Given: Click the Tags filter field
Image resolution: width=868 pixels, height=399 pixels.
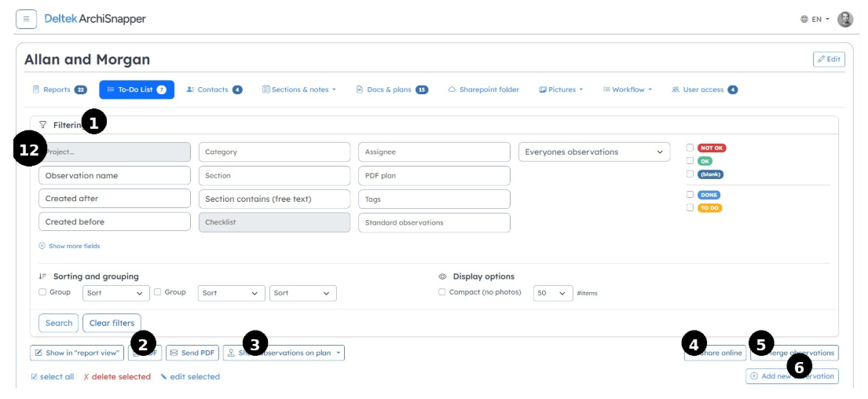Looking at the screenshot, I should [434, 199].
